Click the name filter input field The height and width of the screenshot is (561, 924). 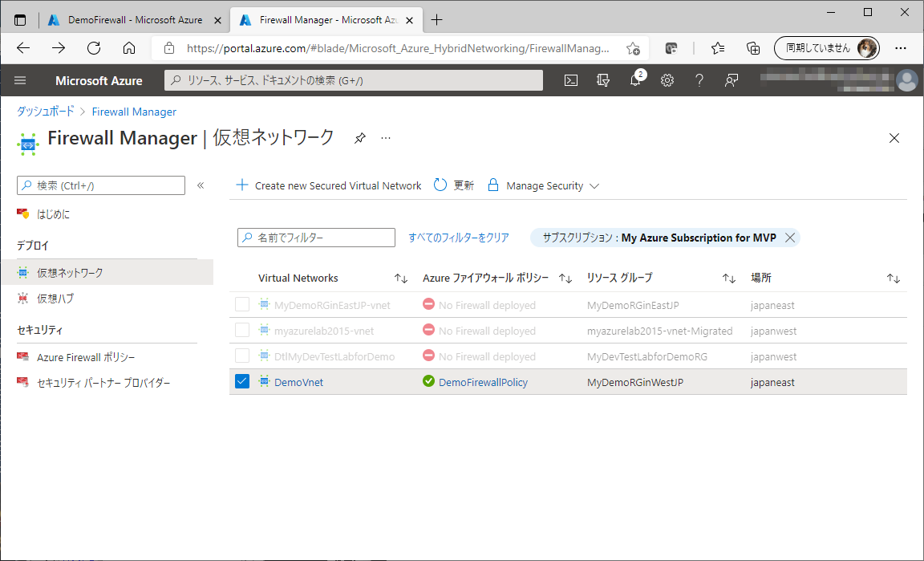(x=317, y=238)
